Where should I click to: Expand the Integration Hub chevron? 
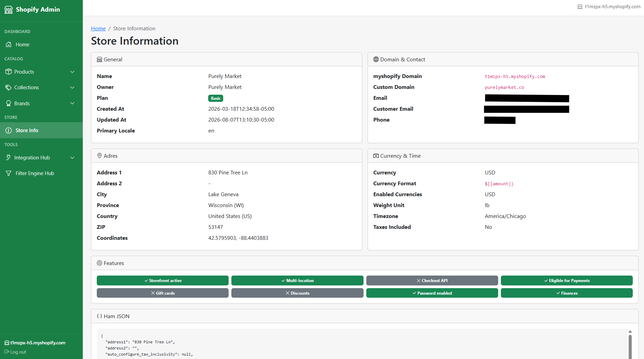click(72, 158)
